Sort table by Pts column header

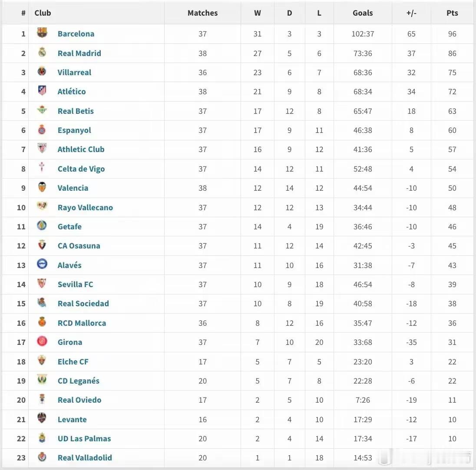(x=452, y=13)
